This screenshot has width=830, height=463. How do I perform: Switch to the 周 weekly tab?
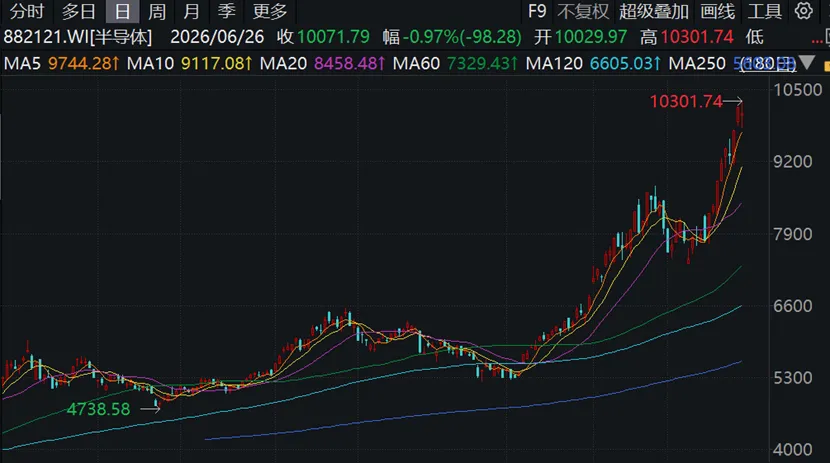click(x=157, y=11)
